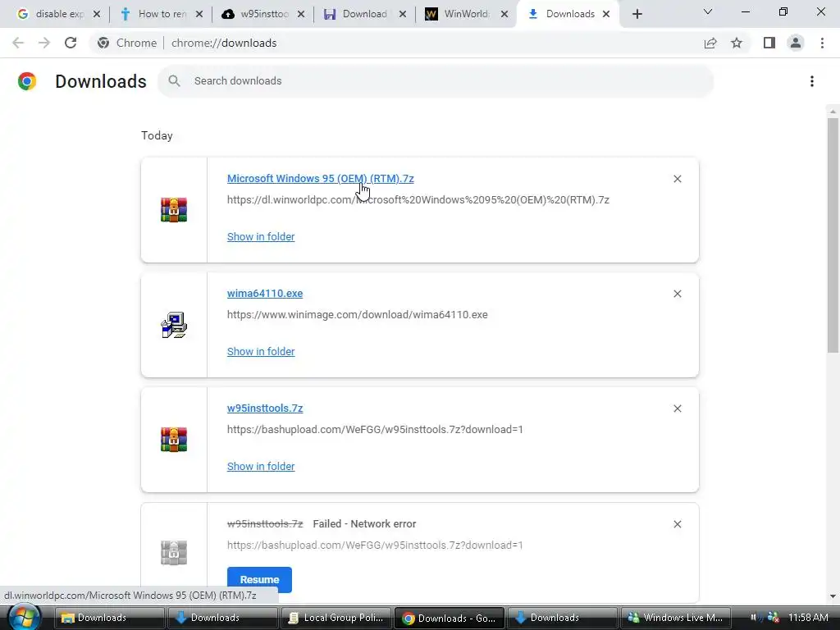Screen dimensions: 840x630
Task: Remove completed w95insttools.7z entry from list
Action: [677, 409]
